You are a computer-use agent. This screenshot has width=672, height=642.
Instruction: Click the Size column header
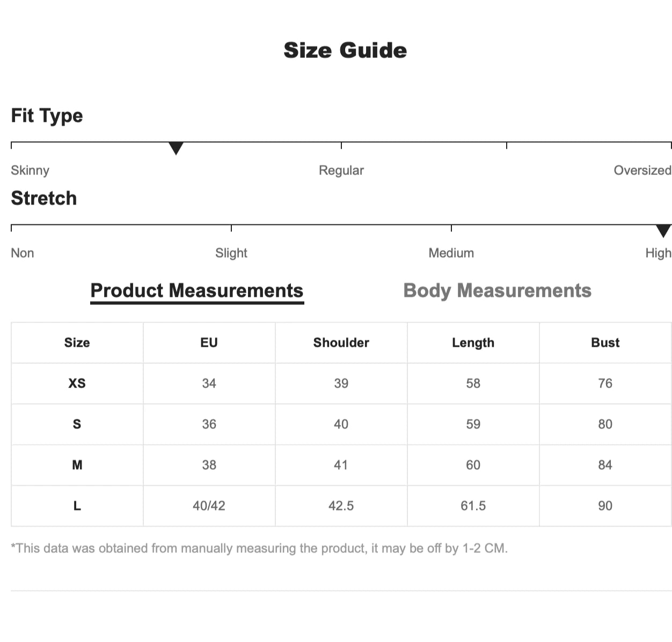click(x=77, y=342)
